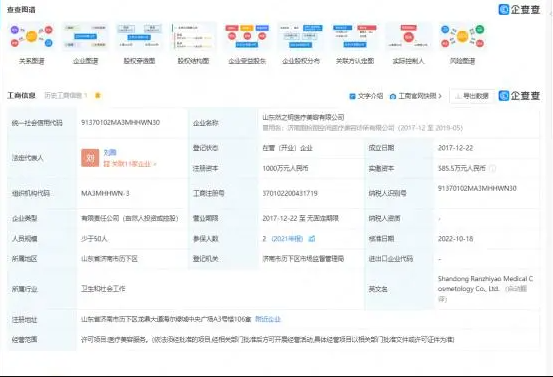
Task: Click the gold VIP badge beside 历史工商信息
Action: [98, 96]
